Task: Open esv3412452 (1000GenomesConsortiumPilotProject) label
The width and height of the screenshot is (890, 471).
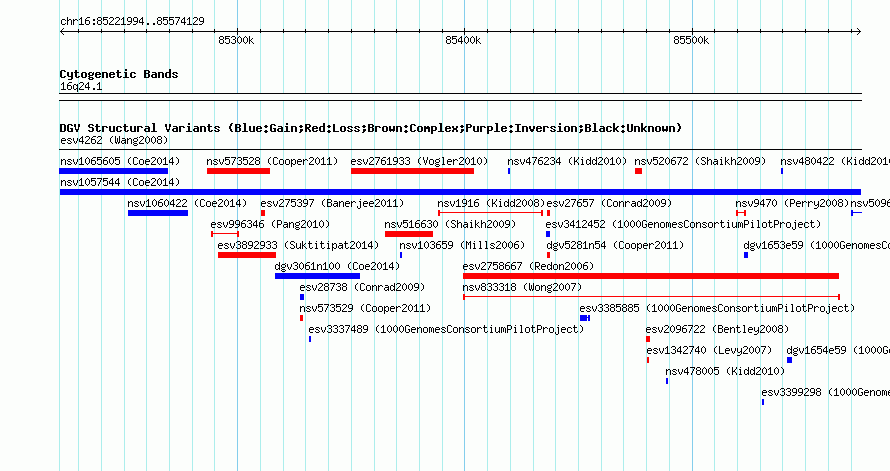Action: (x=683, y=224)
